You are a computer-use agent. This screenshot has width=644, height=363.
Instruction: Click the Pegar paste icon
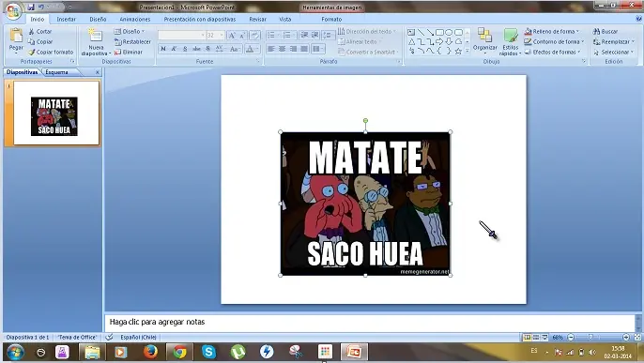click(16, 36)
